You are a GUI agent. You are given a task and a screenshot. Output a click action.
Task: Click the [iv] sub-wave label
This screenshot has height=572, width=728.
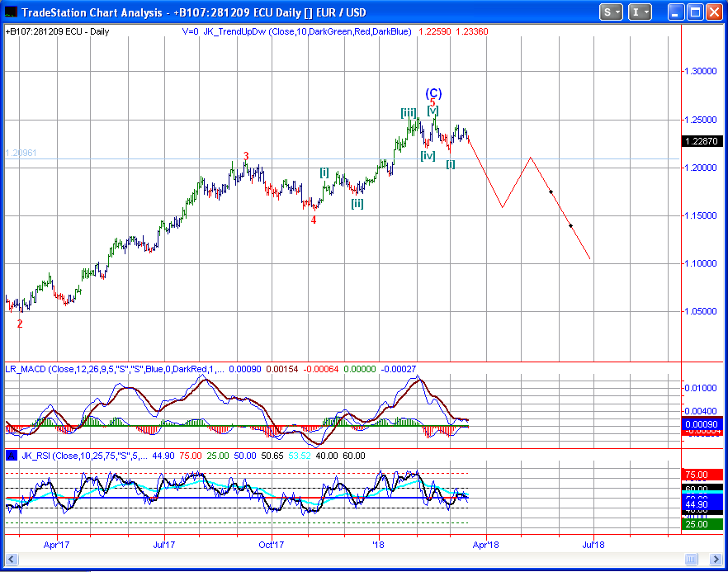point(428,155)
